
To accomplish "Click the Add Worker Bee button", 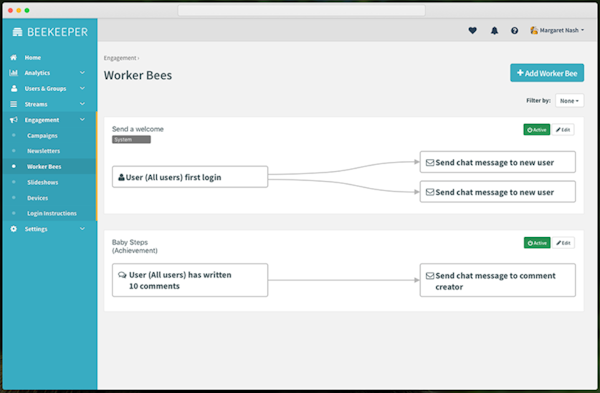I will 547,73.
